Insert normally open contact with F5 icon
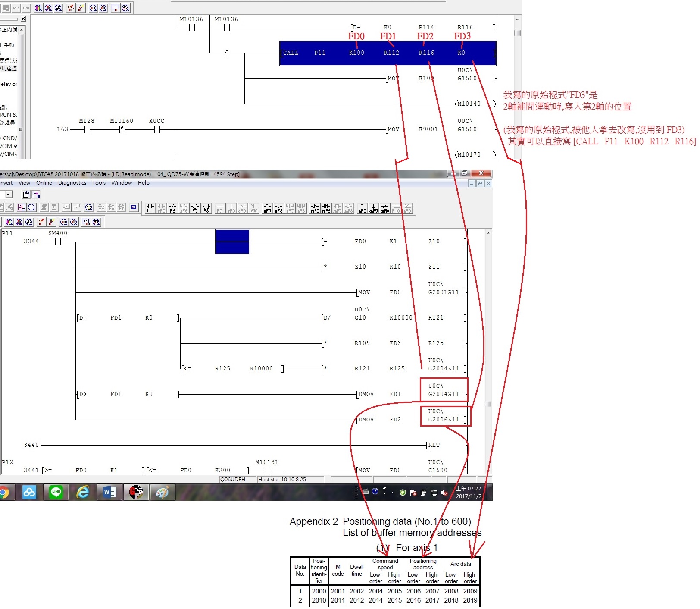Viewport: 700px width, 609px height. point(150,208)
